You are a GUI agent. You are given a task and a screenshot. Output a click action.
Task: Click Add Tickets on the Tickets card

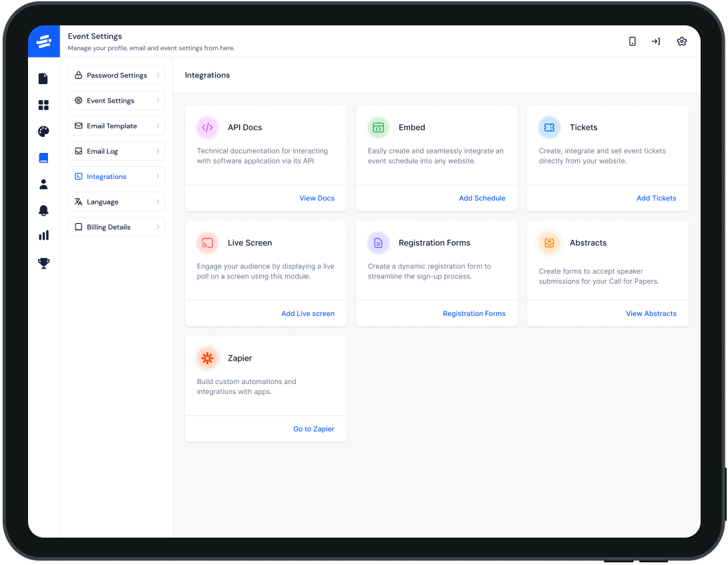point(656,198)
